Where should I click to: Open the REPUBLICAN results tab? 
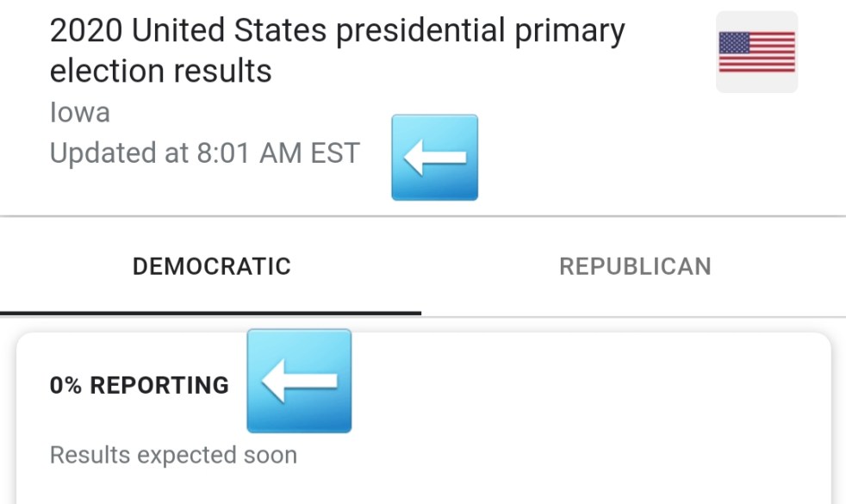pos(635,266)
